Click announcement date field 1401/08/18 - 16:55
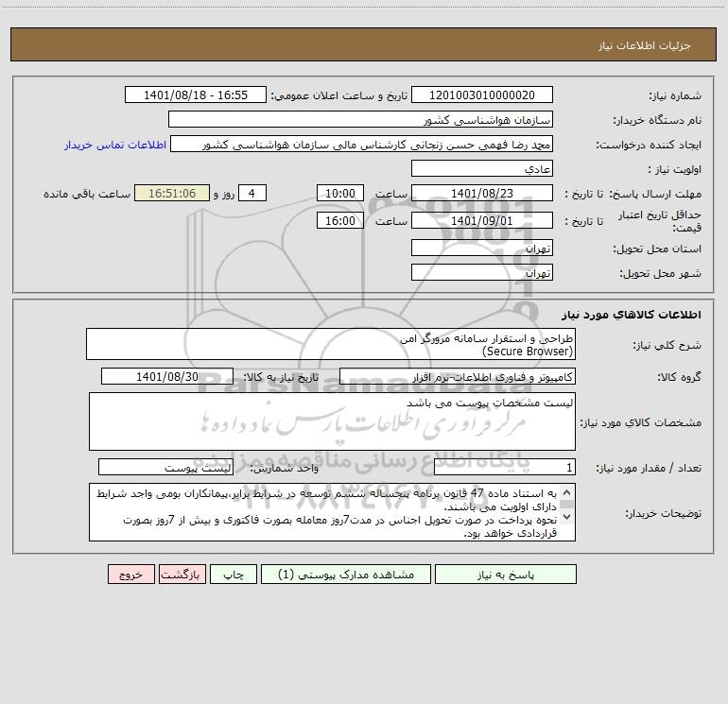 click(x=196, y=94)
